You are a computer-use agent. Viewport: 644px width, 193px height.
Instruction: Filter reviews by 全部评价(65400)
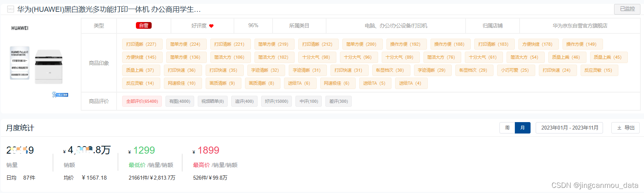pos(142,101)
